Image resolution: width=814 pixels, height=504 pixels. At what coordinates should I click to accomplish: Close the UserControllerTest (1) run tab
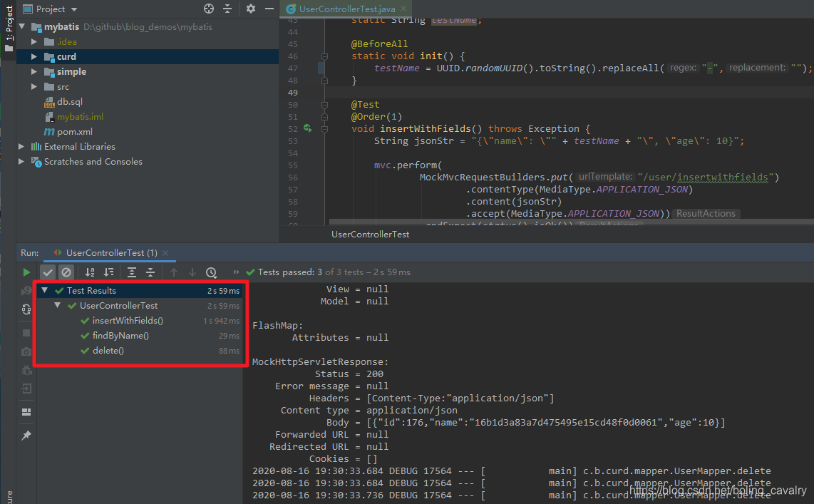coord(165,253)
